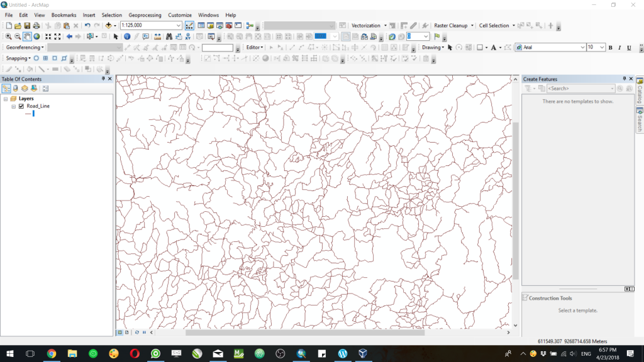Toggle bold text formatting
644x362 pixels.
pyautogui.click(x=609, y=47)
